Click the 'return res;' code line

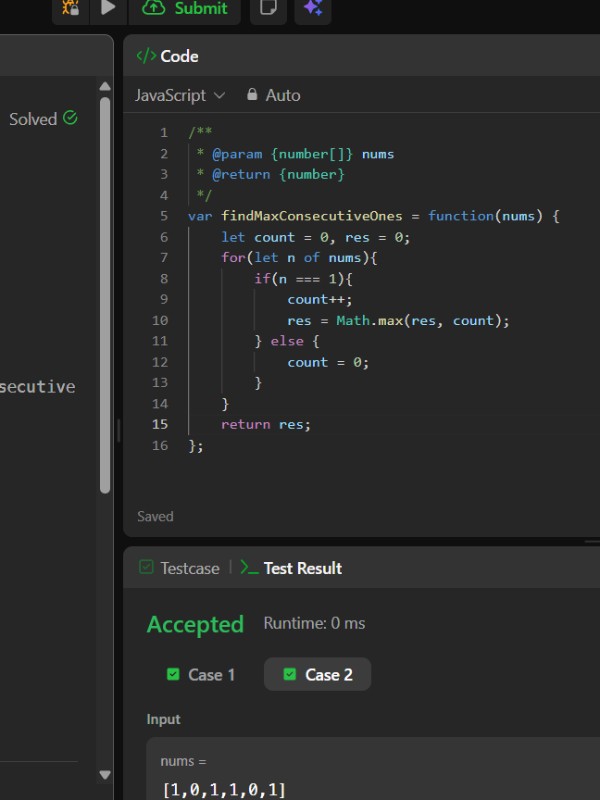(265, 424)
